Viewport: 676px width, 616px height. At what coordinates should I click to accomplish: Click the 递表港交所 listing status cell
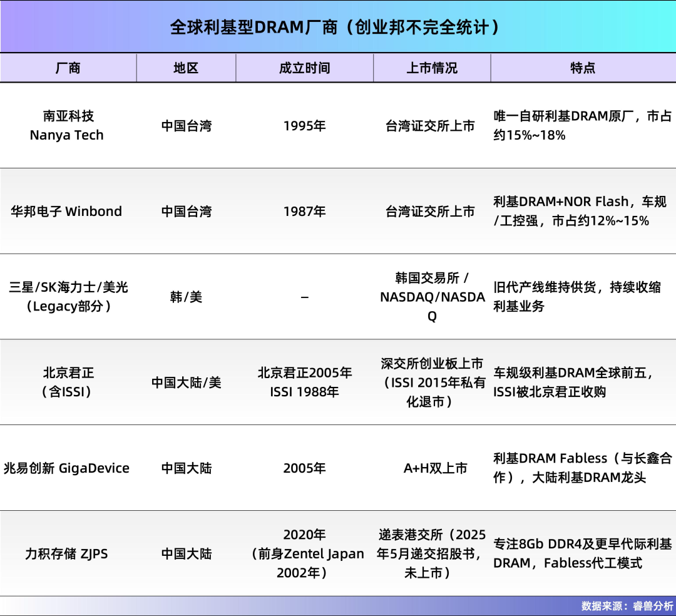click(x=431, y=553)
